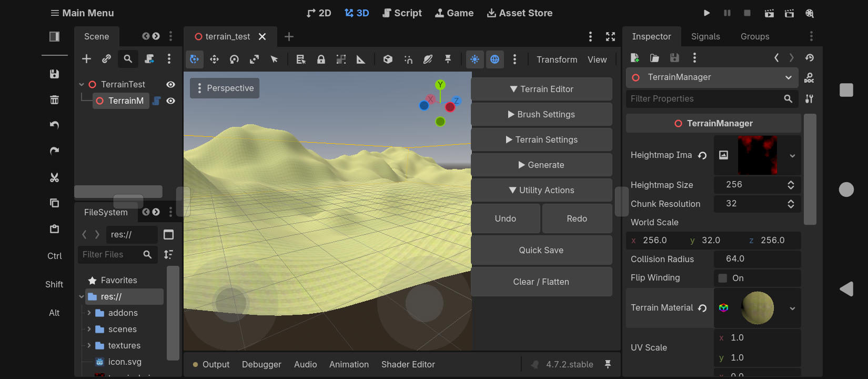Switch to the Script workspace
The height and width of the screenshot is (379, 868).
click(x=402, y=13)
